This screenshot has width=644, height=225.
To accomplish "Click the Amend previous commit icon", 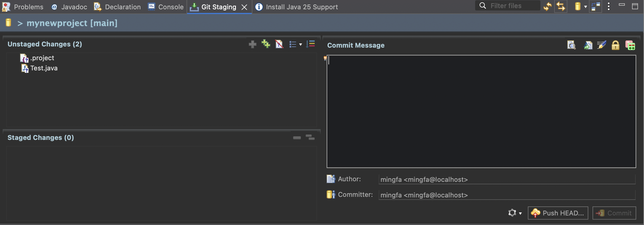I will pyautogui.click(x=588, y=45).
